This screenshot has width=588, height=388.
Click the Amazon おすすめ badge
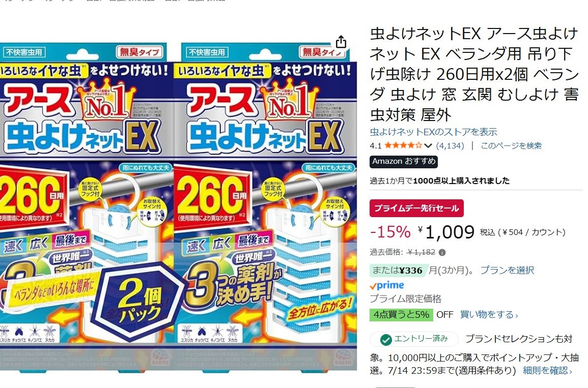click(404, 161)
